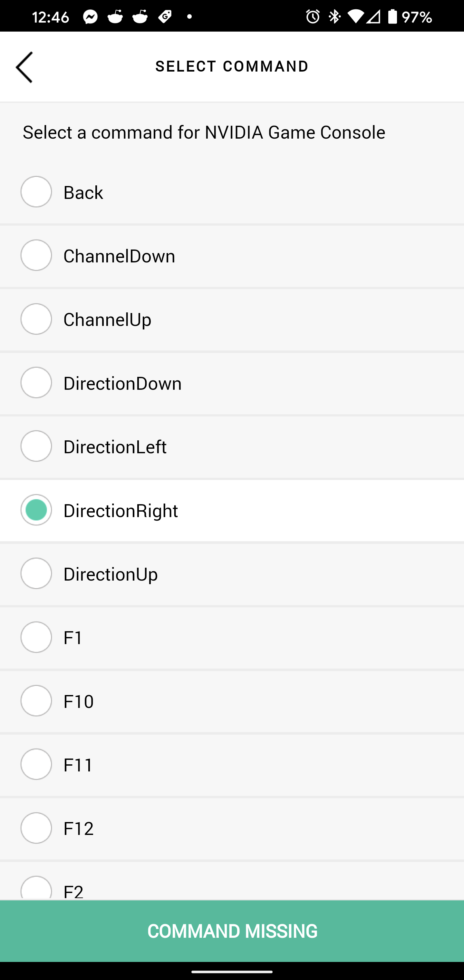Image resolution: width=464 pixels, height=980 pixels.
Task: Tap the bottom navigation home gesture bar
Action: (232, 971)
